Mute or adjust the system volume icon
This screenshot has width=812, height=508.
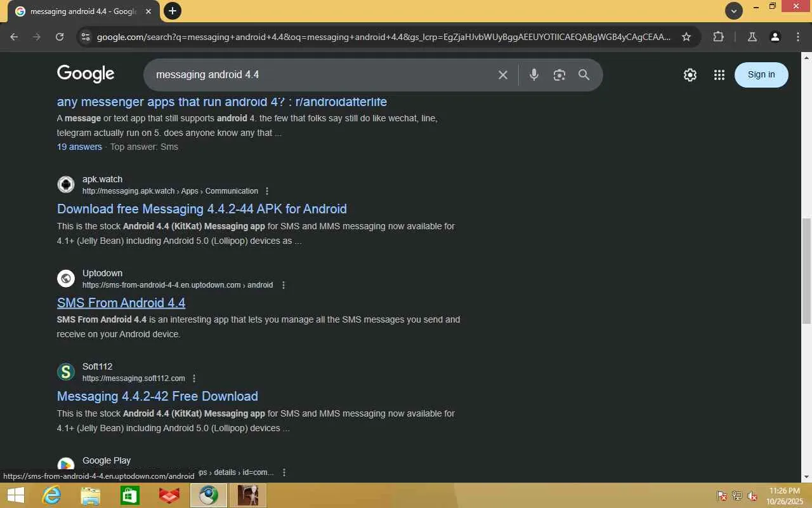pos(752,496)
